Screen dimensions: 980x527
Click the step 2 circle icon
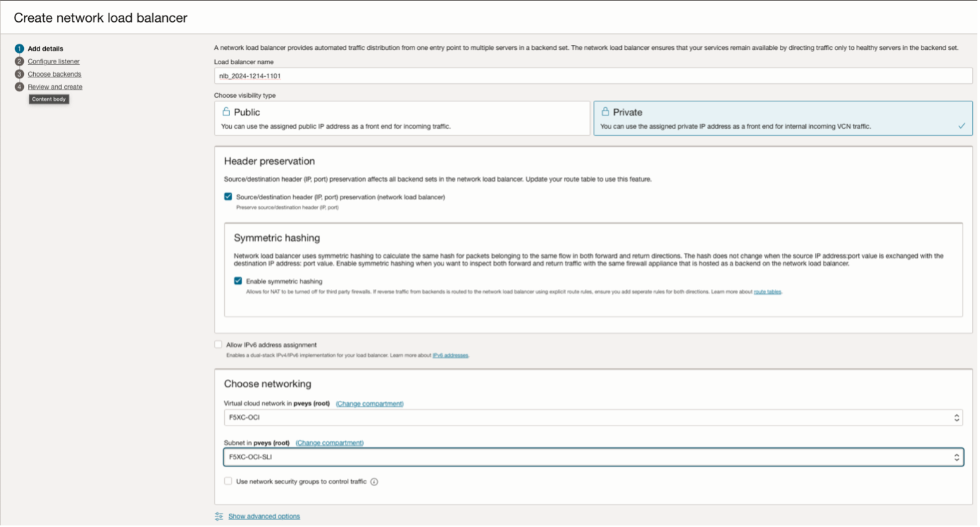19,61
